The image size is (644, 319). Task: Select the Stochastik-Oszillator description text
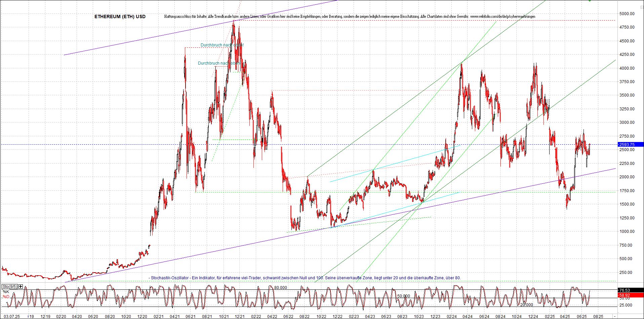(x=305, y=278)
